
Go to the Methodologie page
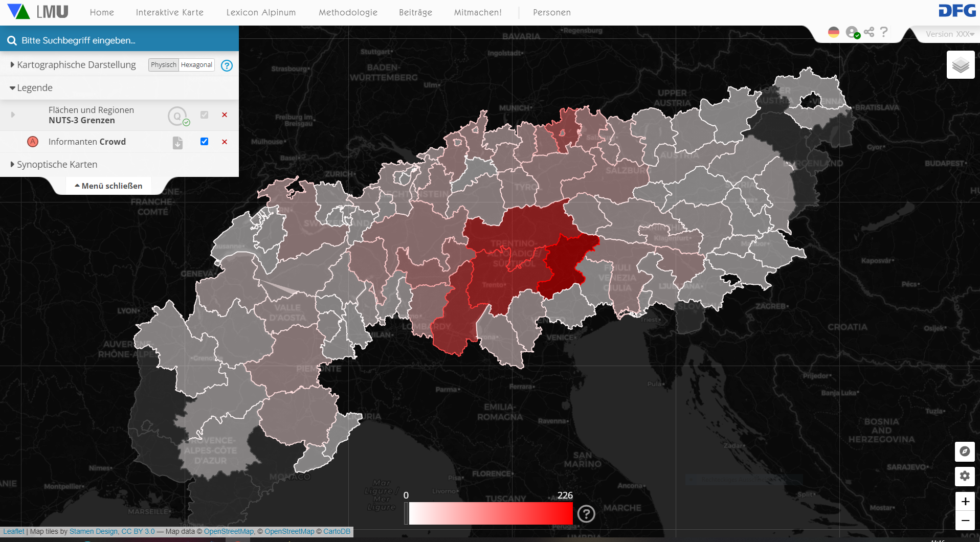tap(348, 12)
